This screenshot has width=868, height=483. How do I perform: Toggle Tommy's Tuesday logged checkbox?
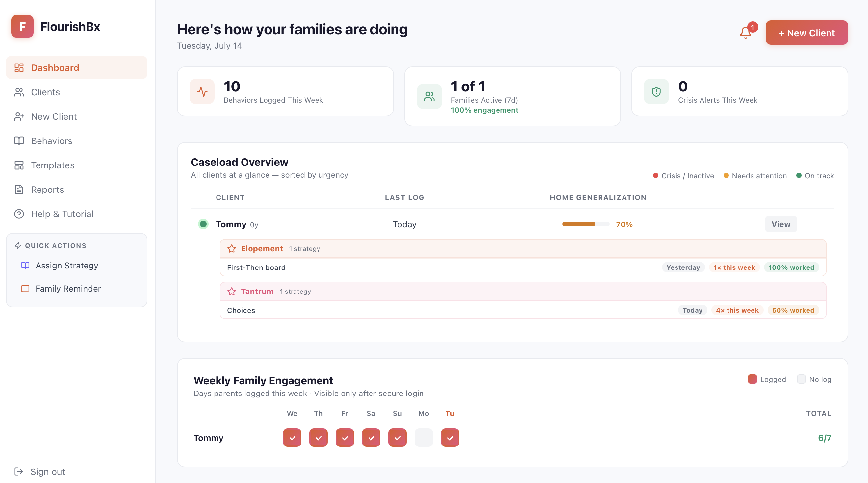[450, 438]
